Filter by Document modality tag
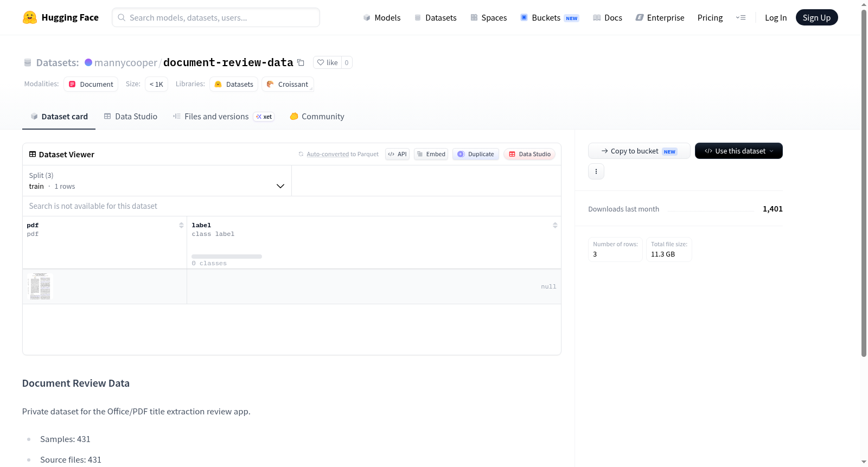 click(91, 84)
